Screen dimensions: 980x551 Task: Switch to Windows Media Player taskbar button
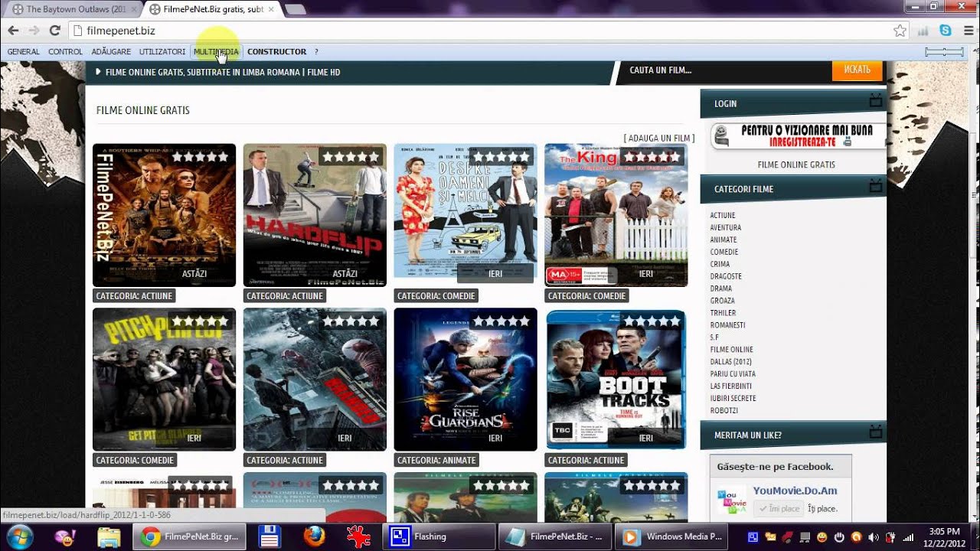[x=672, y=537]
